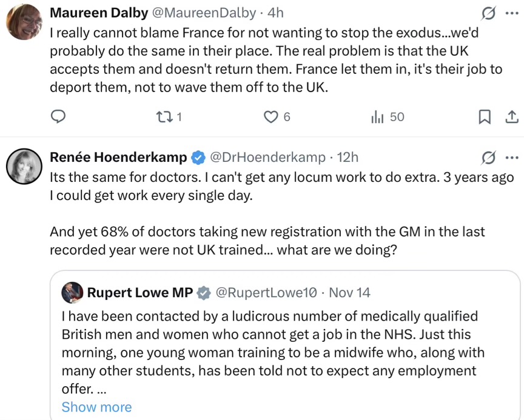View analytics for Maureen Dalby's tweet
This screenshot has width=524, height=420.
378,116
